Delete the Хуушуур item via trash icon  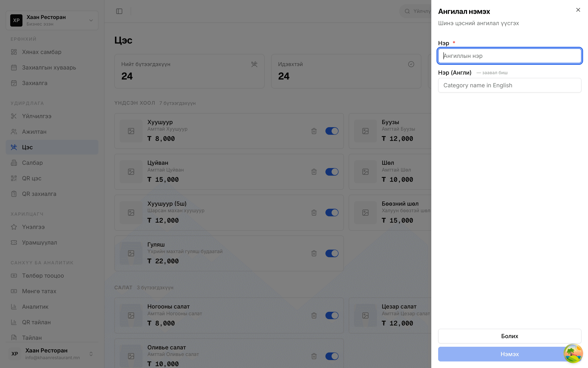click(x=314, y=131)
